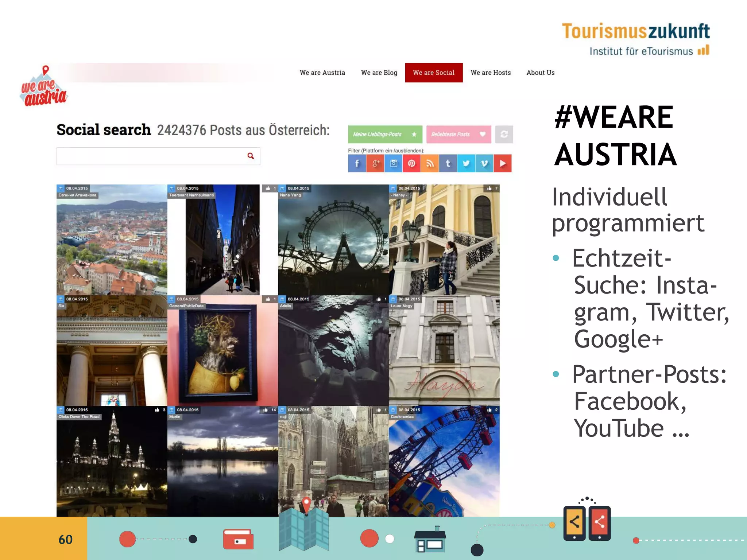Screen dimensions: 747x560
Task: Click the we are austria logo
Action: coord(44,87)
